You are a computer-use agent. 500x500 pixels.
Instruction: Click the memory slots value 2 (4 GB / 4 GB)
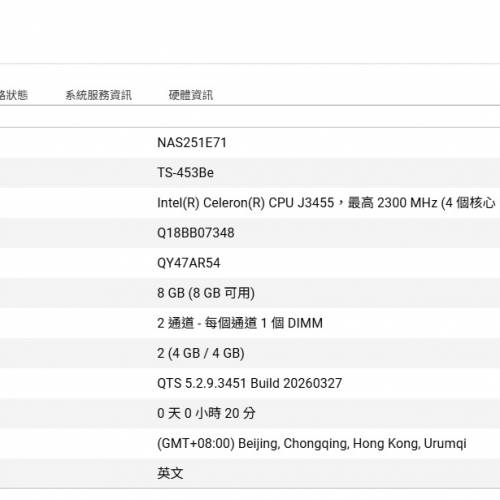201,353
